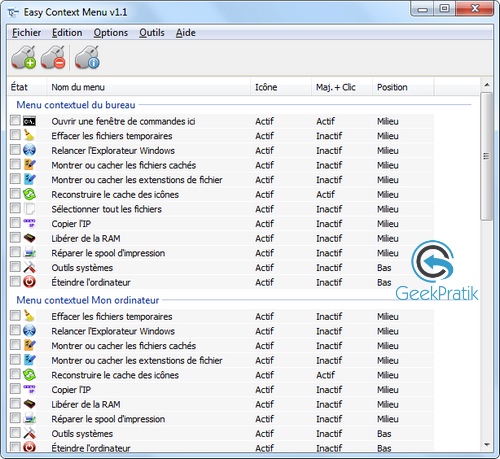Click the fichiers cachés icon in the bureau section
This screenshot has width=500, height=459.
click(29, 165)
